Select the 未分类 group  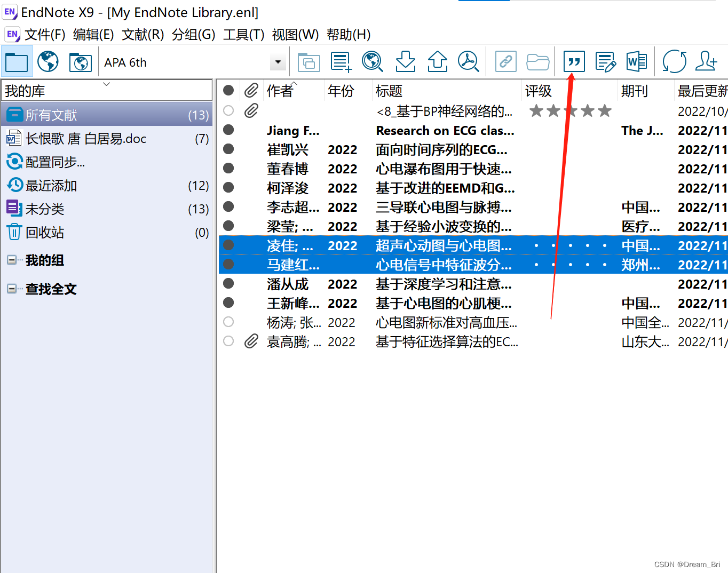[107, 209]
